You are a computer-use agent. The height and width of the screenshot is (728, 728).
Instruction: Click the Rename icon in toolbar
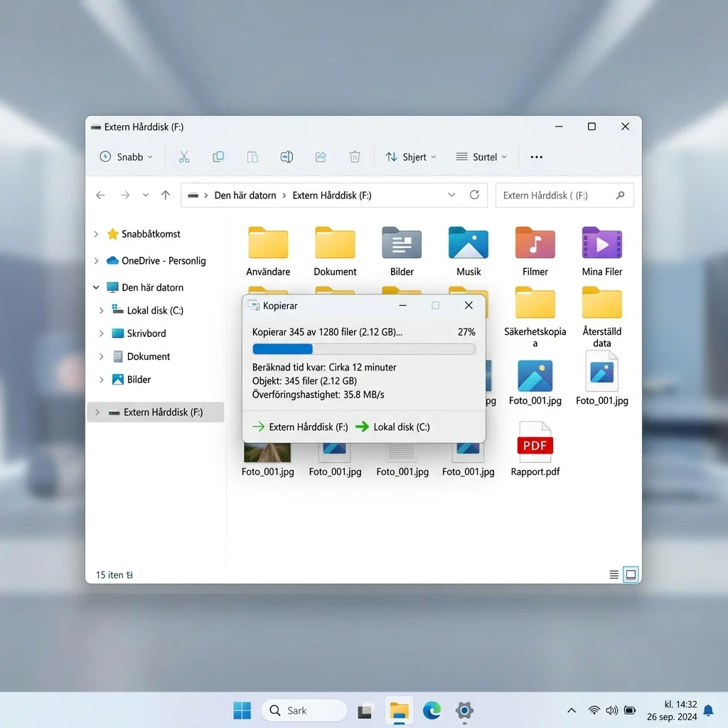(287, 157)
